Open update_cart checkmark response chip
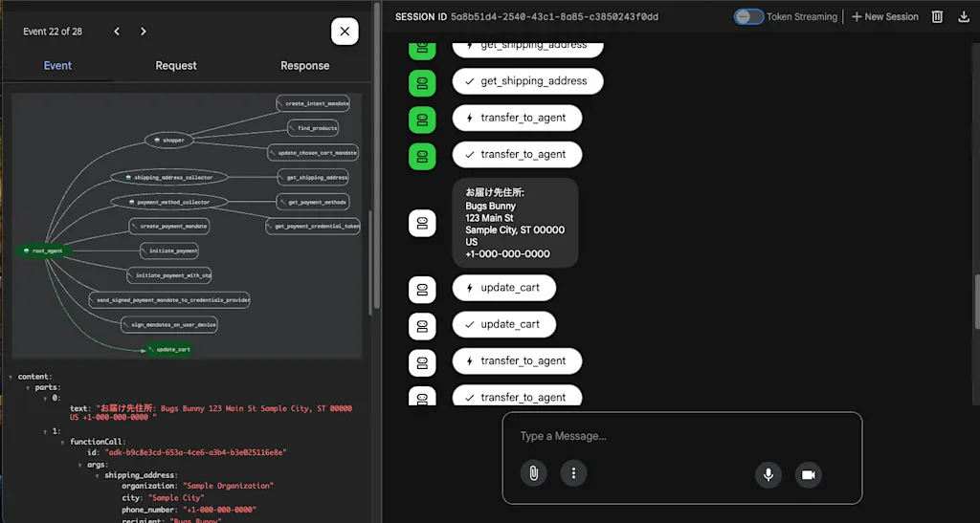The height and width of the screenshot is (523, 980). pos(503,324)
